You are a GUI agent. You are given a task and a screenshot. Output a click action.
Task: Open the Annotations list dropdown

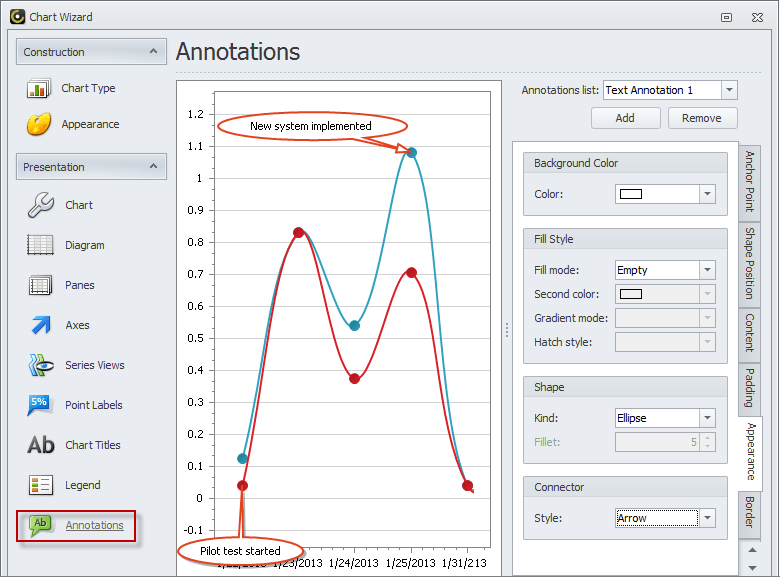(729, 90)
